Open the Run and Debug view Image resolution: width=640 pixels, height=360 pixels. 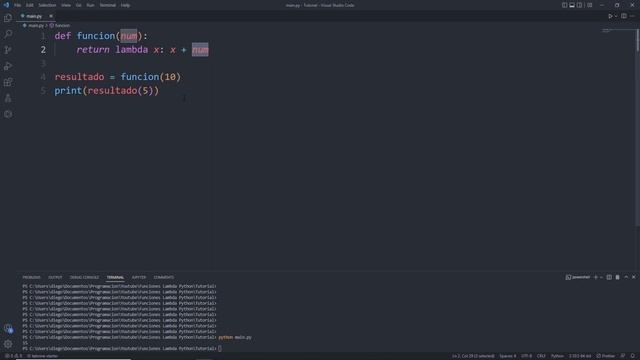[x=8, y=66]
